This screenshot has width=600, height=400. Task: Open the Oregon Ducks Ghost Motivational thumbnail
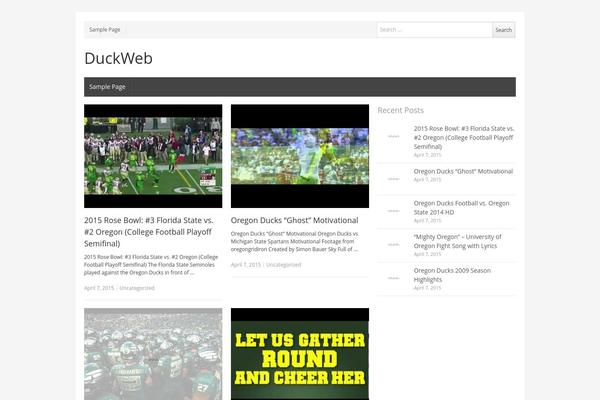click(300, 156)
